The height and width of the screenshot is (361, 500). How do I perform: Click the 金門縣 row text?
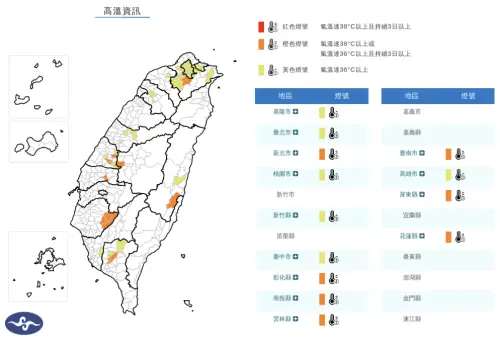point(412,298)
